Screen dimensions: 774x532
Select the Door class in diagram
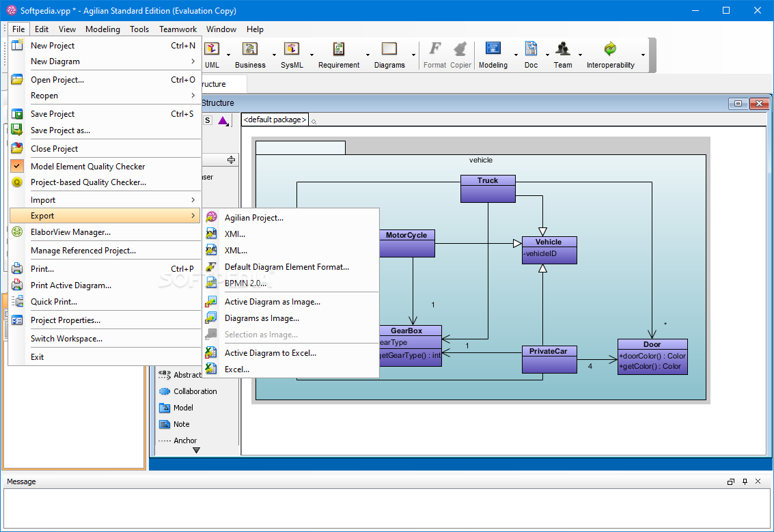tap(652, 356)
